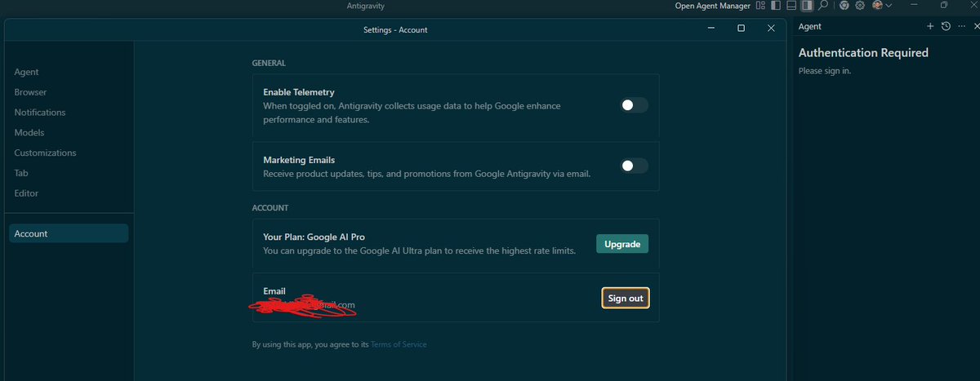980x381 pixels.
Task: Click 'Settings - Account' window title
Action: pyautogui.click(x=395, y=29)
